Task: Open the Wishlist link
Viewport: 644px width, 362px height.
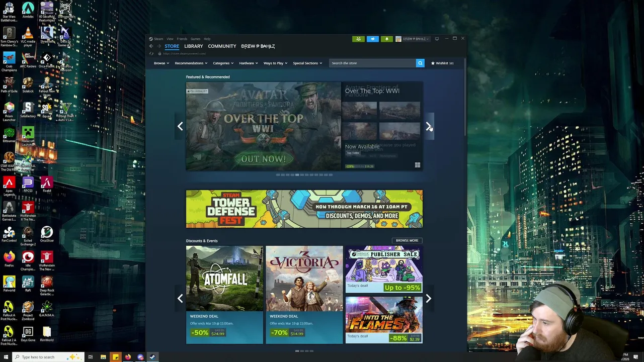Action: click(442, 63)
